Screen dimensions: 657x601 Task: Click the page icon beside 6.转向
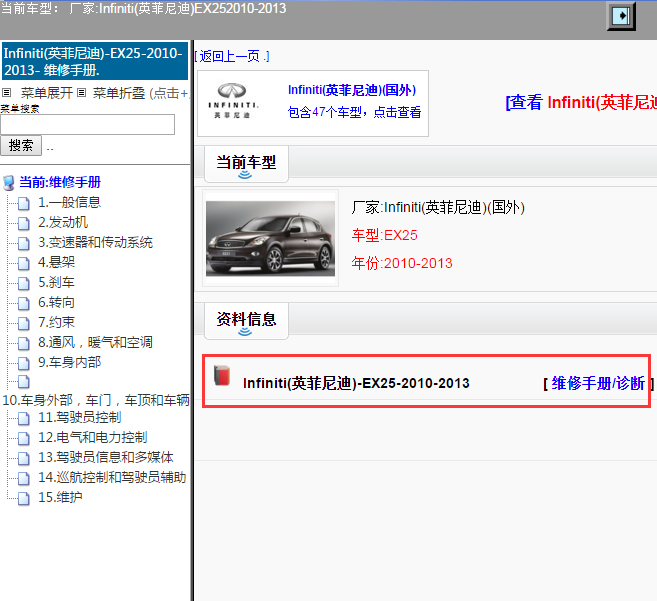24,303
